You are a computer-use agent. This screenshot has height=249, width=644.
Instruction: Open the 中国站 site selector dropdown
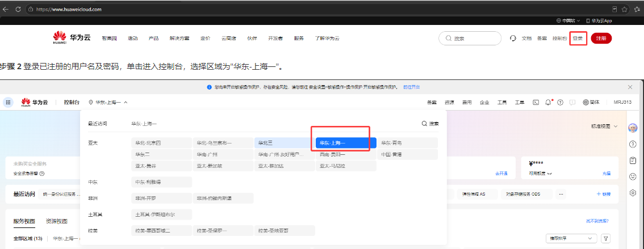pos(568,20)
